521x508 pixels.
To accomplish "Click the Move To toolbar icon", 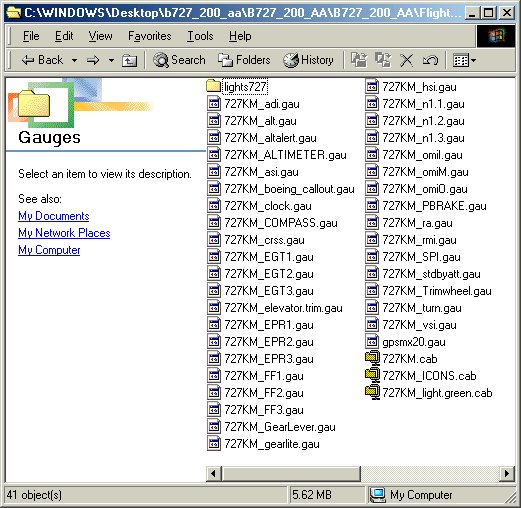I will click(359, 60).
